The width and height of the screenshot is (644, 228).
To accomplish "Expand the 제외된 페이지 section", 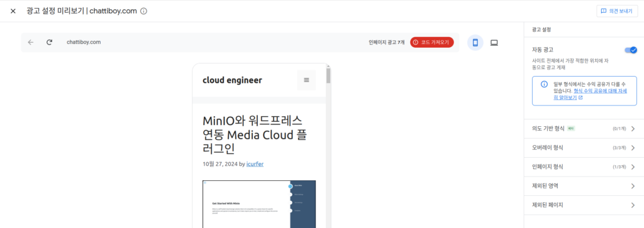I will 584,205.
